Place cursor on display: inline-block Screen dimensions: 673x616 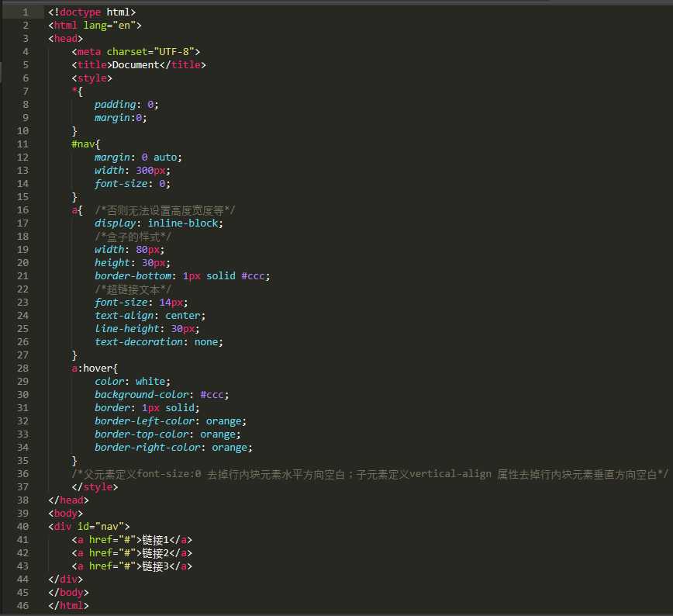(x=159, y=223)
